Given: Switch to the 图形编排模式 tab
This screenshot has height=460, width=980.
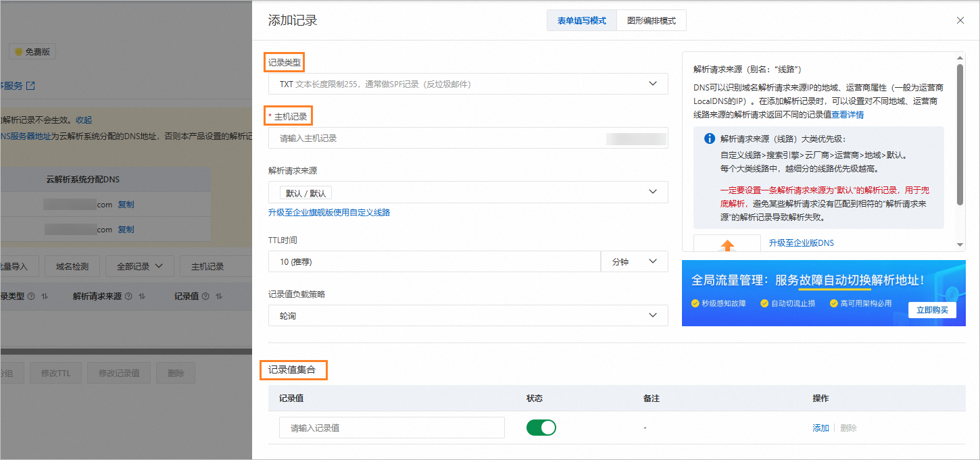Looking at the screenshot, I should [x=652, y=21].
